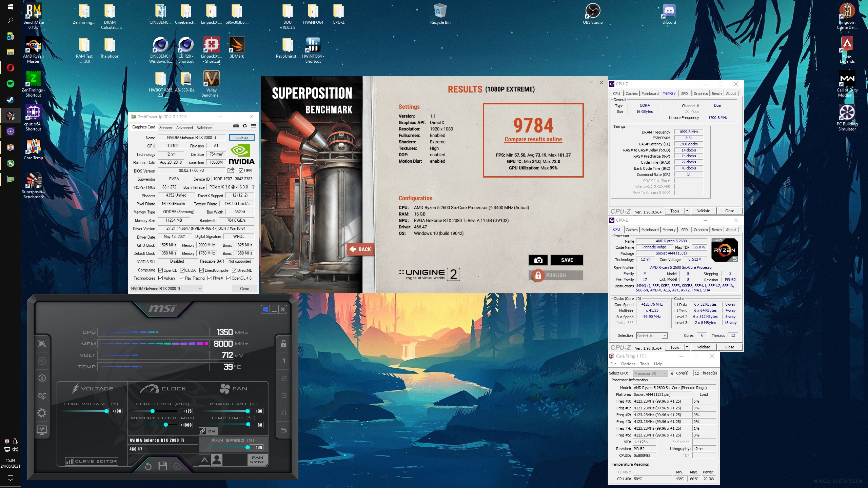Switch to the Validation tab in GPU-Z
This screenshot has width=868, height=488.
click(205, 127)
